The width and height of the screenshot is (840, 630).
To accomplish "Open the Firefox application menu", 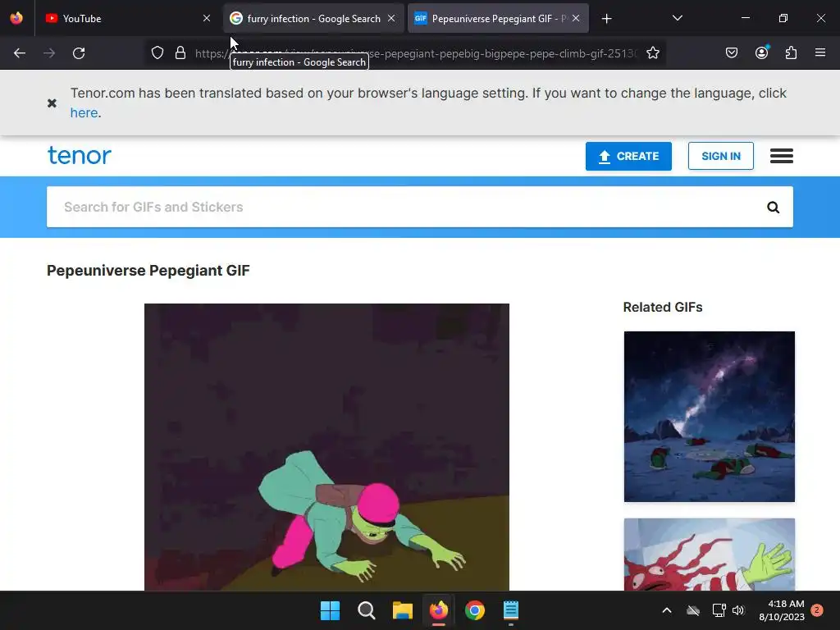I will 820,52.
